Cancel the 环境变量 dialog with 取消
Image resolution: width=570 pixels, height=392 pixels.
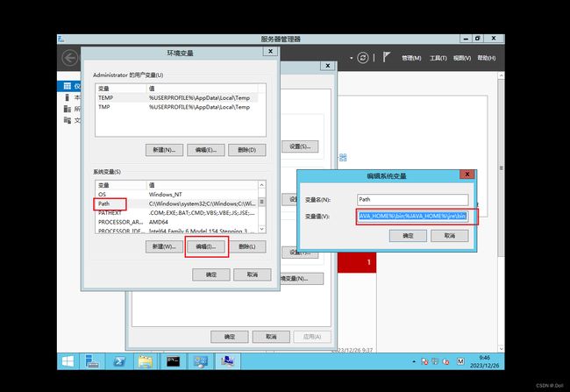click(x=253, y=274)
